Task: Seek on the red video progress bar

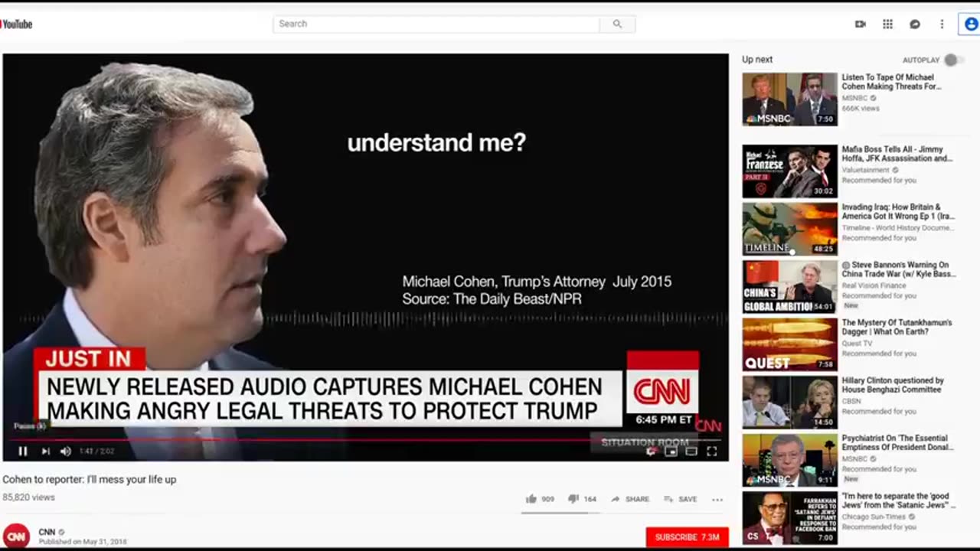Action: click(x=365, y=440)
